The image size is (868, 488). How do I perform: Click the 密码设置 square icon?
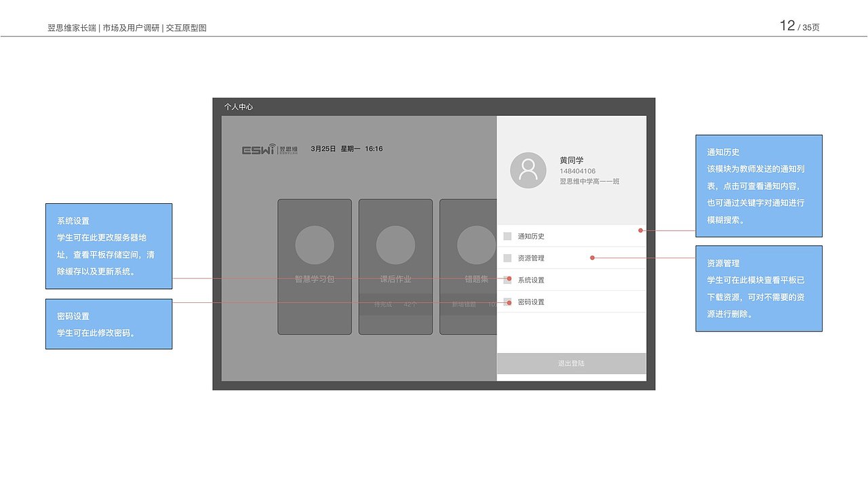click(507, 302)
